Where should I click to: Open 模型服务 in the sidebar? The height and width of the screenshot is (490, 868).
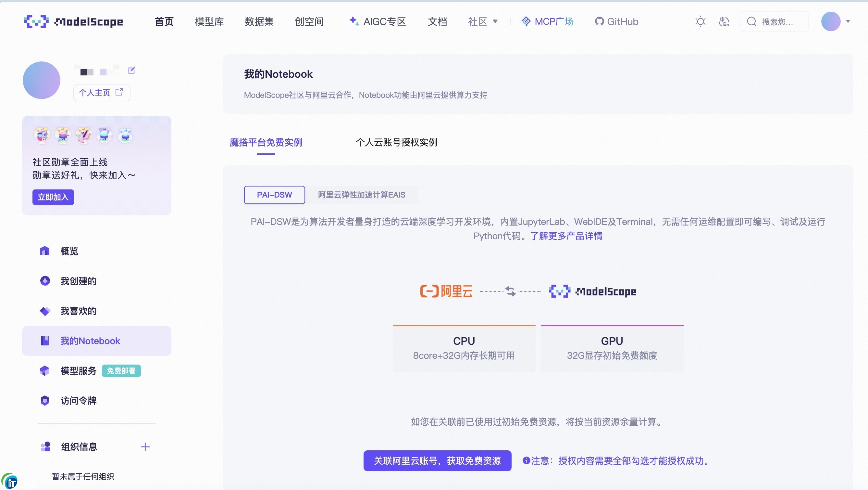click(x=96, y=371)
